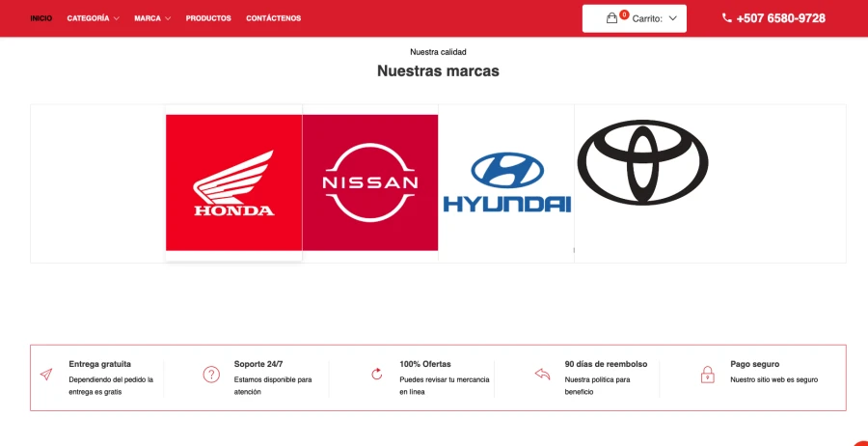Select the Hyundai brand logo
The width and height of the screenshot is (868, 446).
506,182
